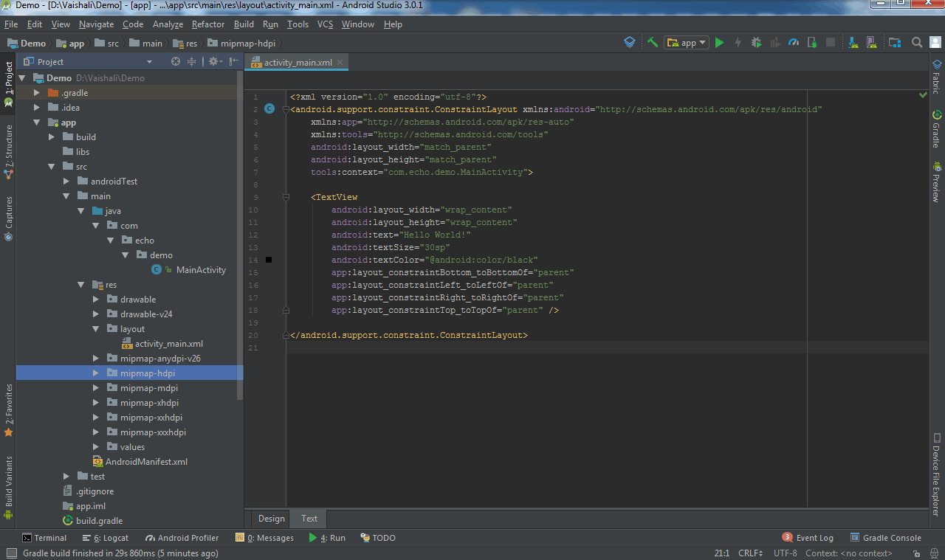Open the Tools menu
945x560 pixels.
coord(298,24)
